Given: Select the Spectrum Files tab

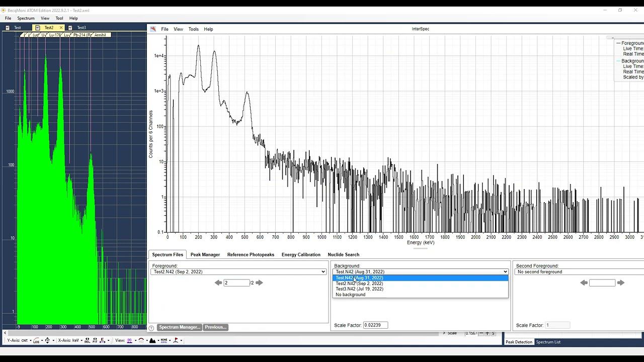Looking at the screenshot, I should click(x=168, y=254).
